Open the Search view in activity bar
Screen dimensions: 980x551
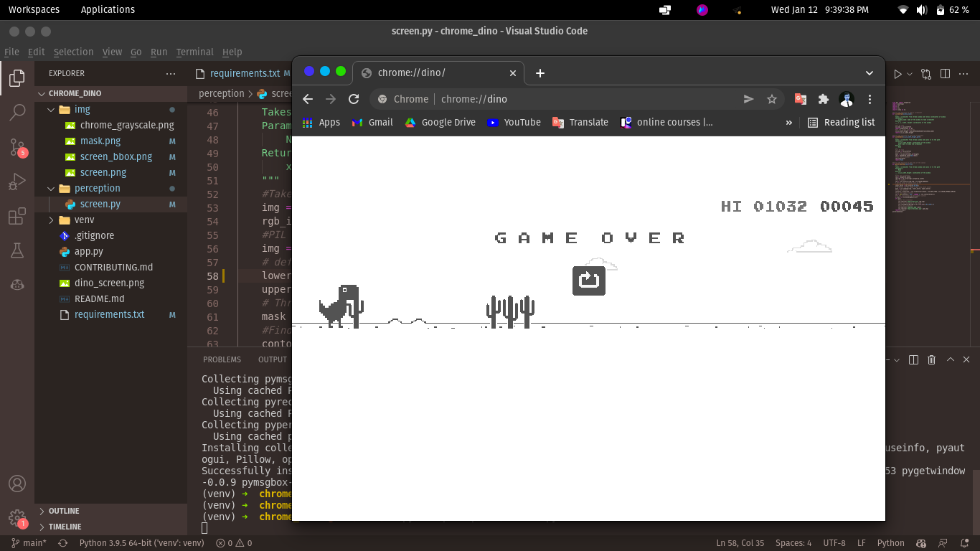click(17, 113)
